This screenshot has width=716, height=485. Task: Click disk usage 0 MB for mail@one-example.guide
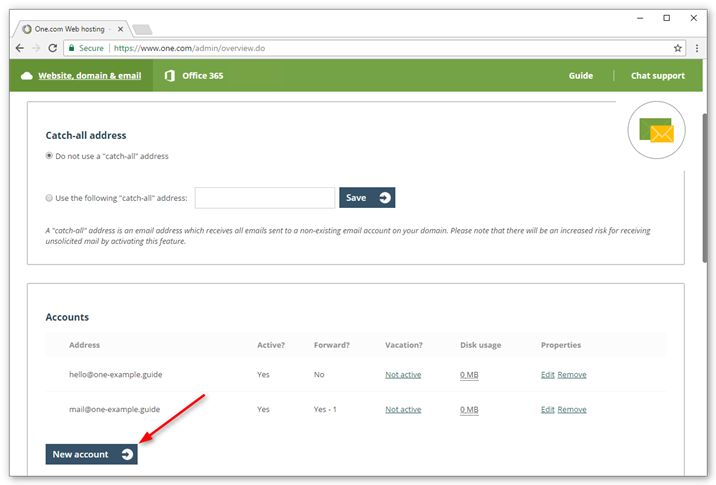pyautogui.click(x=469, y=410)
